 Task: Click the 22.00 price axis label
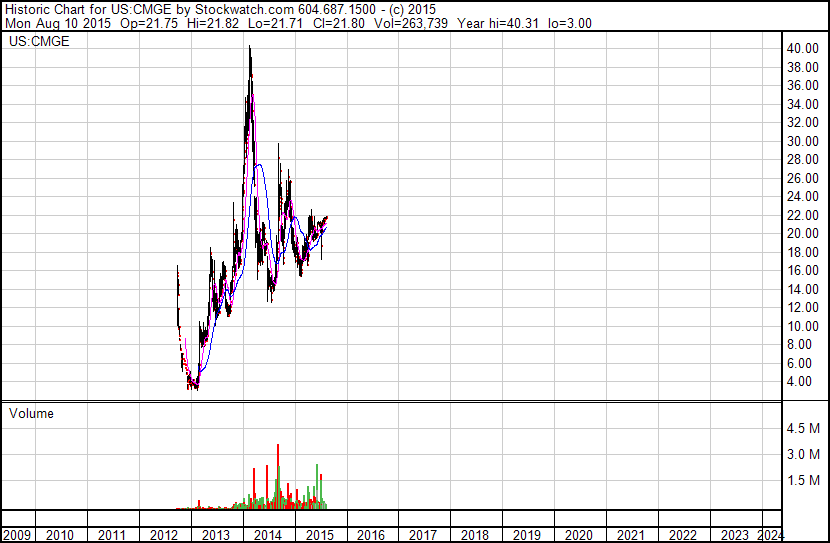click(x=802, y=215)
